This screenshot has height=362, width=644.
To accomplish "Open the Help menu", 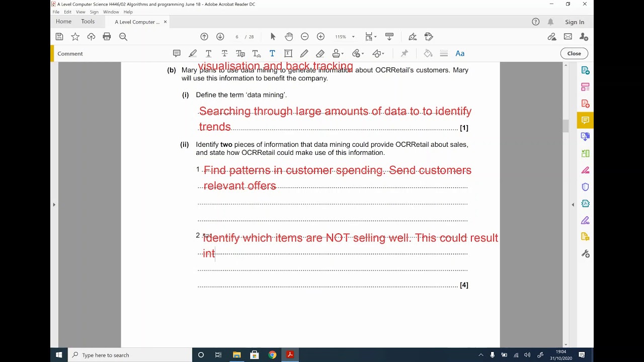I will [x=128, y=12].
